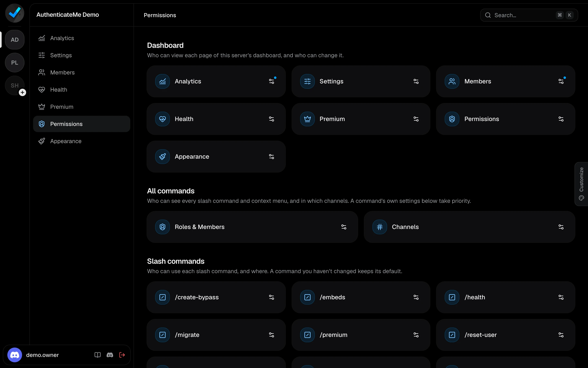Screen dimensions: 588x368
Task: Click the Analytics card chart icon
Action: [162, 81]
